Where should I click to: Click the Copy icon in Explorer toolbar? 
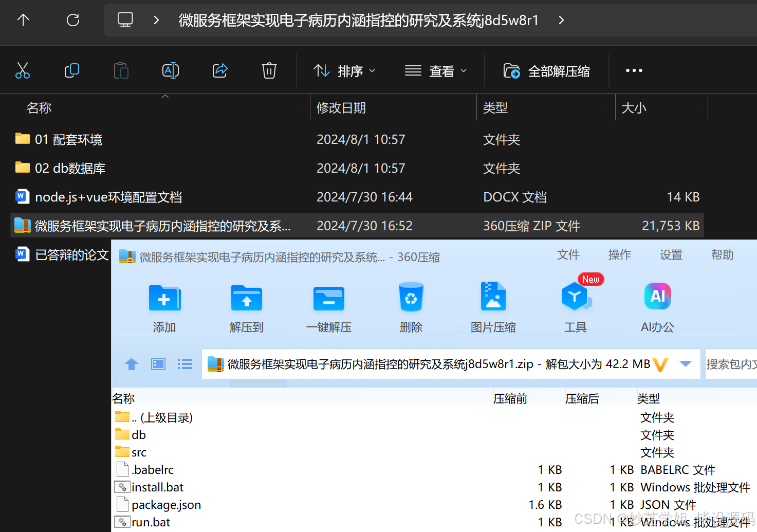pos(72,70)
